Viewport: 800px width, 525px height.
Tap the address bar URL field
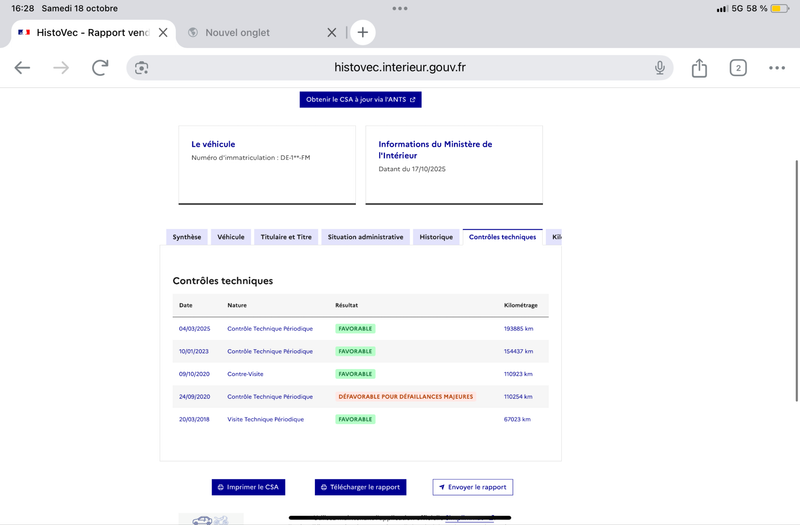coord(400,68)
